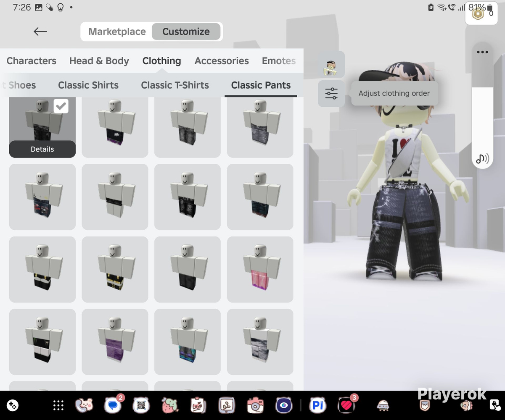Tap the Adjust clothing order tooltip label
Viewport: 505px width, 420px height.
[x=394, y=93]
